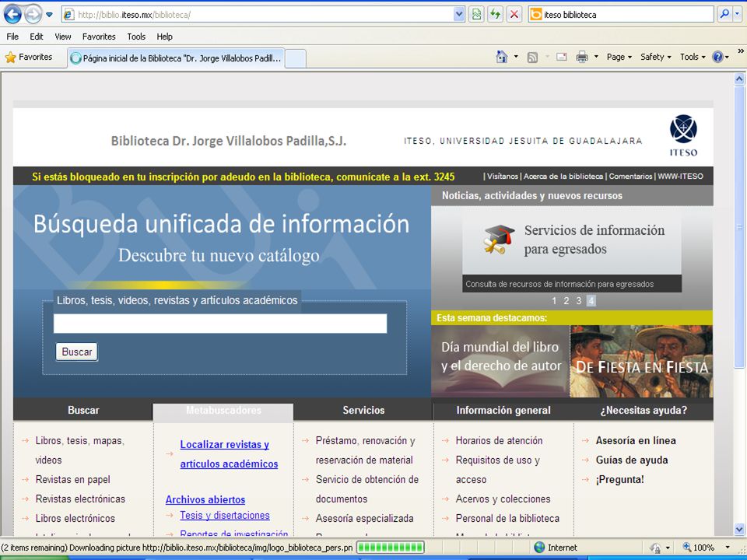Click the unified catalog search text field
The width and height of the screenshot is (747, 560).
220,324
